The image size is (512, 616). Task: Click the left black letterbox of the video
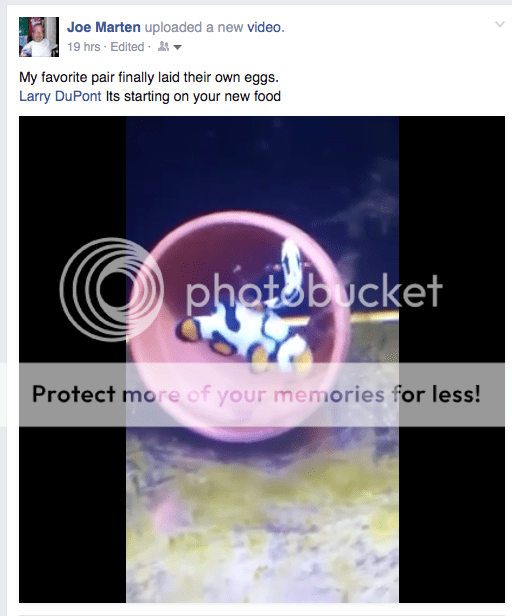coord(73,359)
